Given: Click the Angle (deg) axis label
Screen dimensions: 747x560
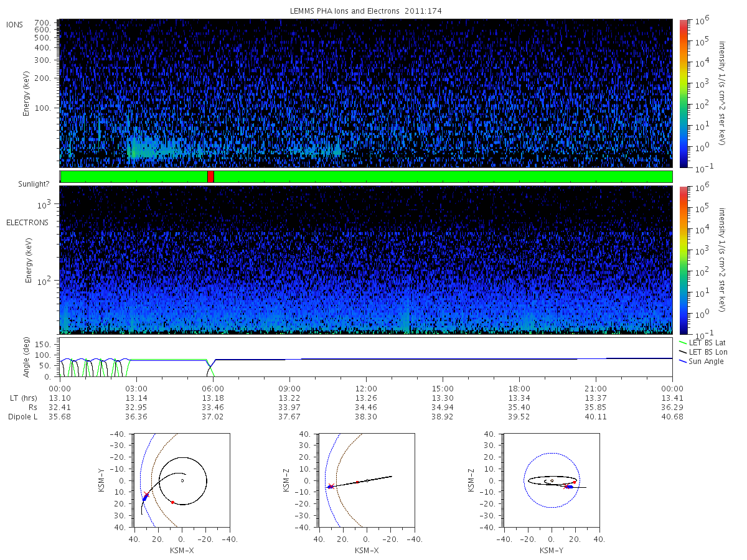Looking at the screenshot, I should (28, 358).
